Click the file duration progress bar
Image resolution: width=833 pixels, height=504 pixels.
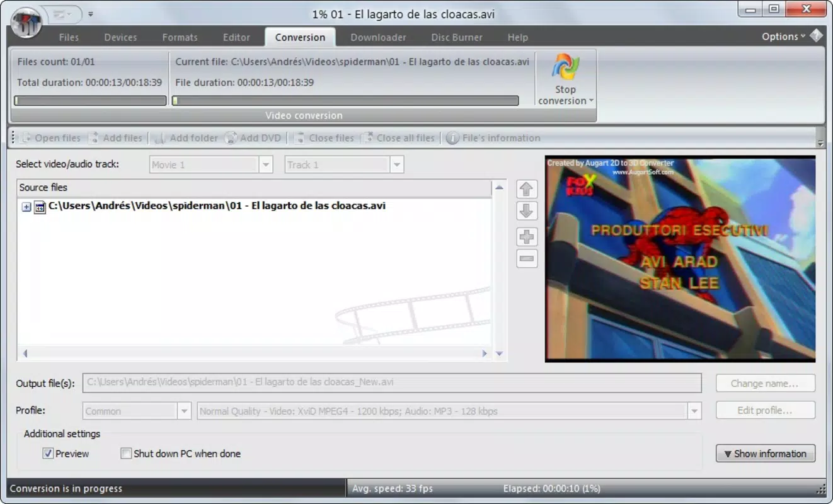345,101
